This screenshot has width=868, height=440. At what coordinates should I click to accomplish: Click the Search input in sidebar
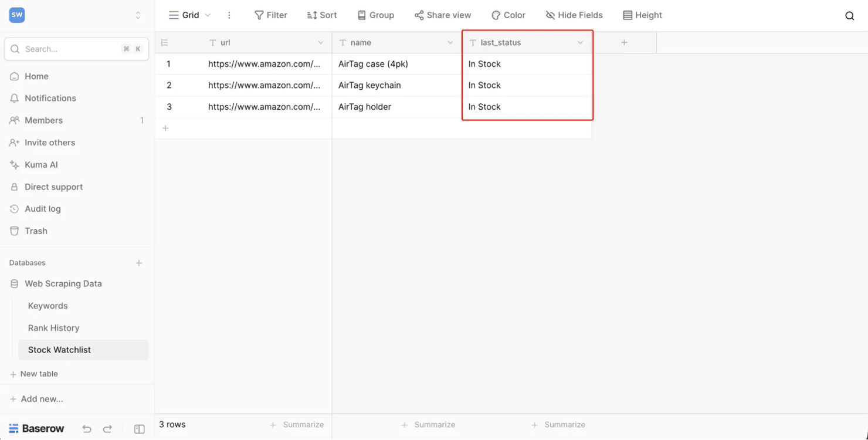click(x=76, y=49)
